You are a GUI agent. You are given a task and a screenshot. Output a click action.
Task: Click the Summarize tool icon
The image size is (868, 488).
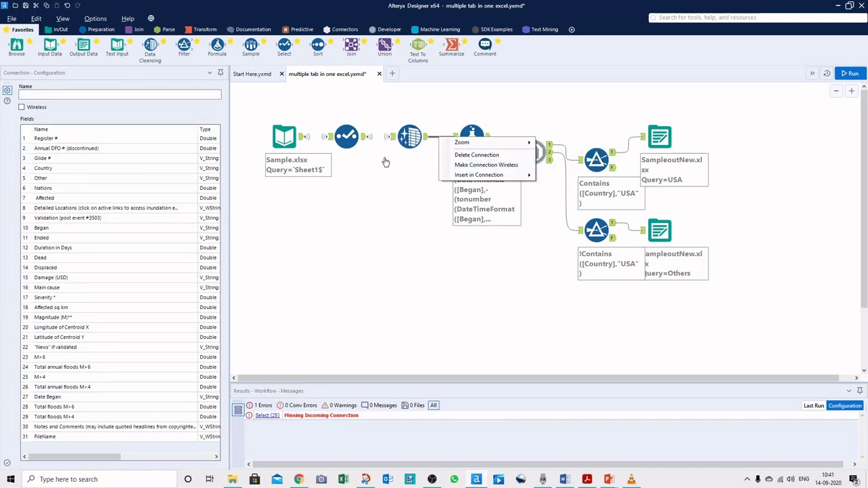tap(451, 45)
